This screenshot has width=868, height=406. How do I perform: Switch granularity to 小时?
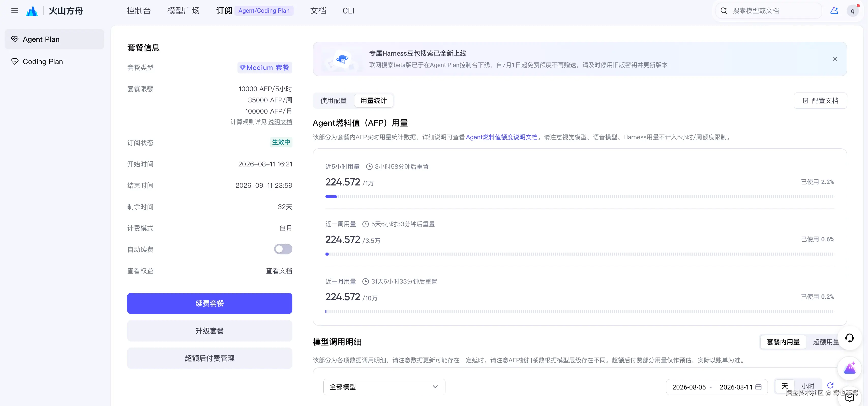[808, 386]
